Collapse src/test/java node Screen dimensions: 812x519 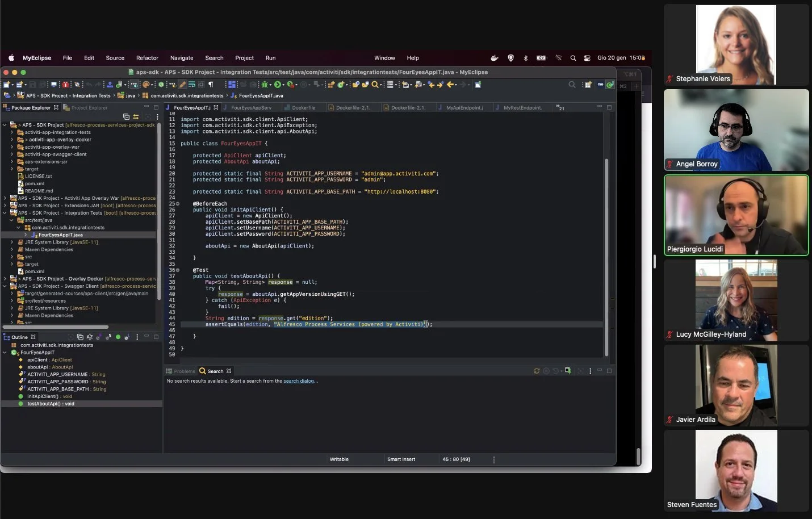coord(12,220)
